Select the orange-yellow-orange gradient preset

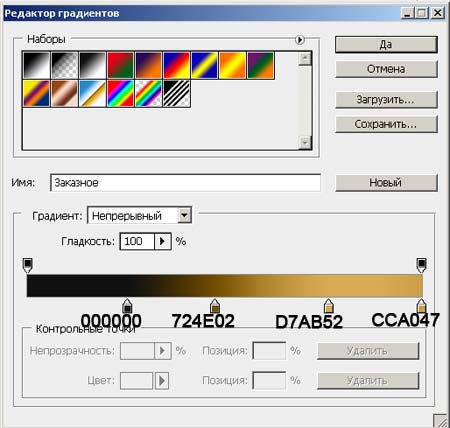pos(233,65)
